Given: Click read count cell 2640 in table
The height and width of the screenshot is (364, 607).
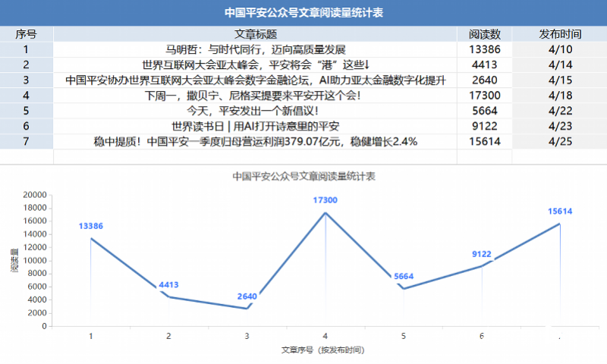Looking at the screenshot, I should (x=485, y=80).
